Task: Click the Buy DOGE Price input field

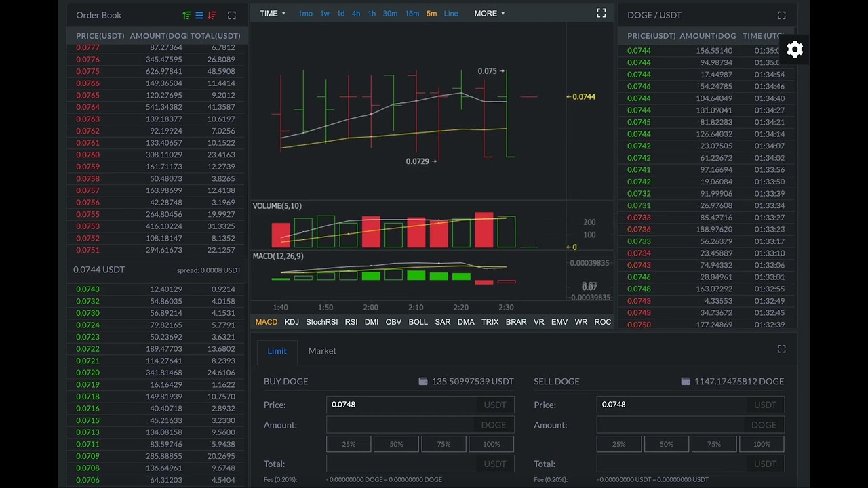Action: (x=420, y=405)
